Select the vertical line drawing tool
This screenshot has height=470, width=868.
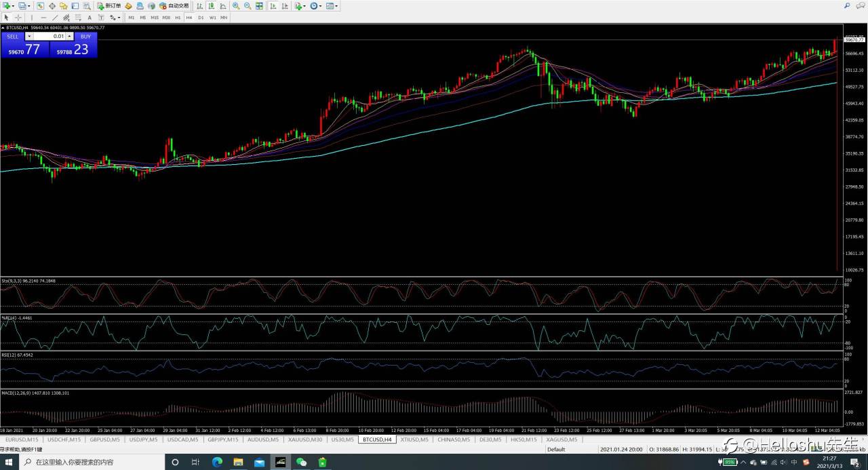pyautogui.click(x=31, y=18)
